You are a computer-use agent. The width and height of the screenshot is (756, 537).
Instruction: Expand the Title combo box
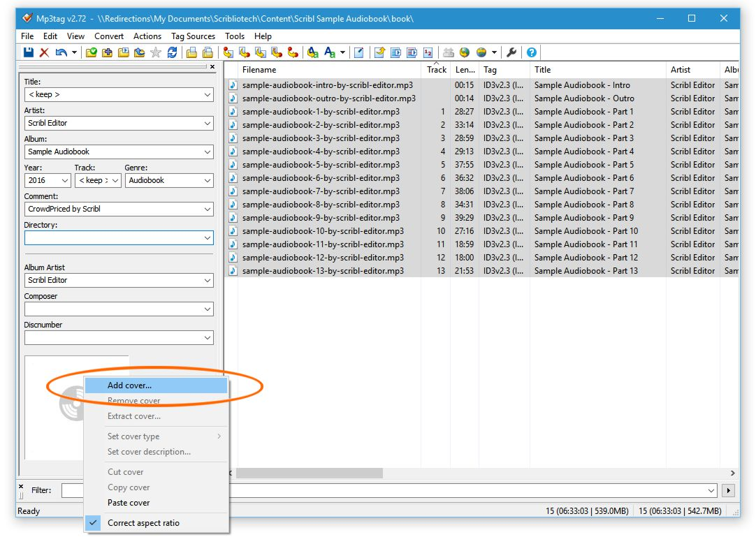(208, 94)
